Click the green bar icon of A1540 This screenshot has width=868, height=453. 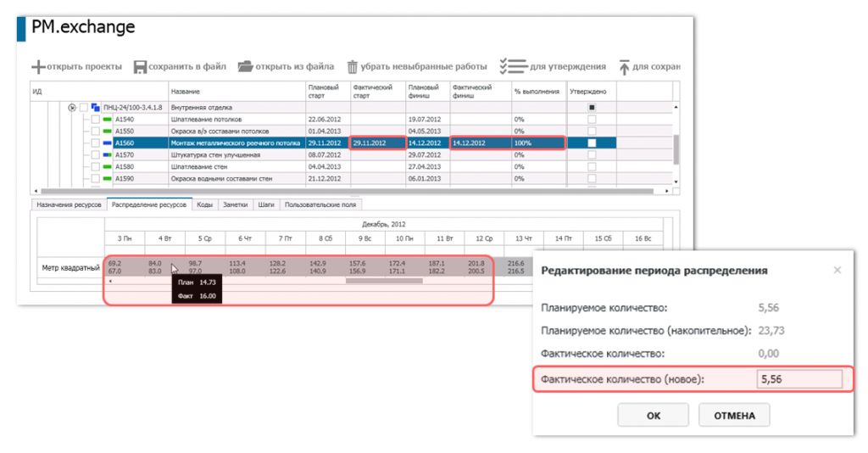coord(108,119)
